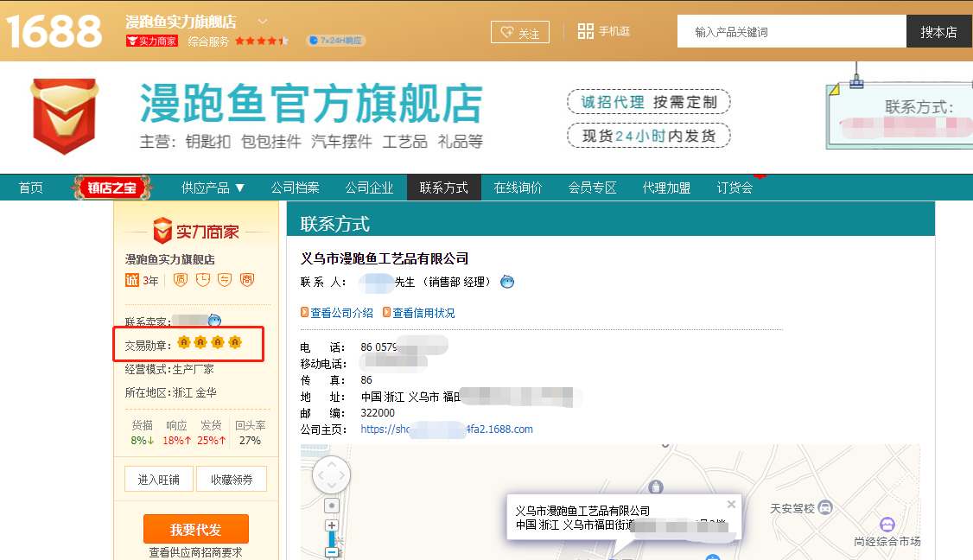Click the last 交易勋章 medal icon

pos(234,342)
